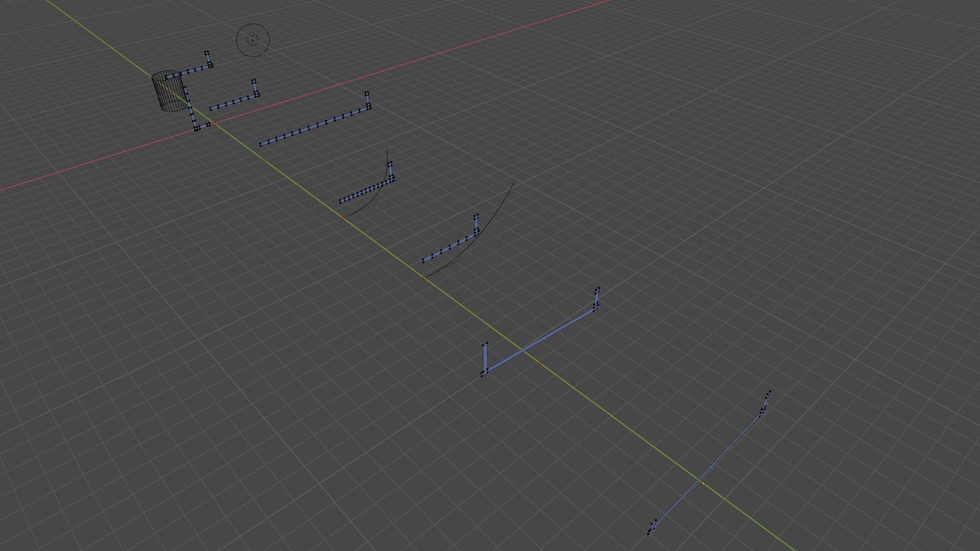Click origin dot at base of the smaller arc
Viewport: 980px width, 551px height.
click(343, 218)
